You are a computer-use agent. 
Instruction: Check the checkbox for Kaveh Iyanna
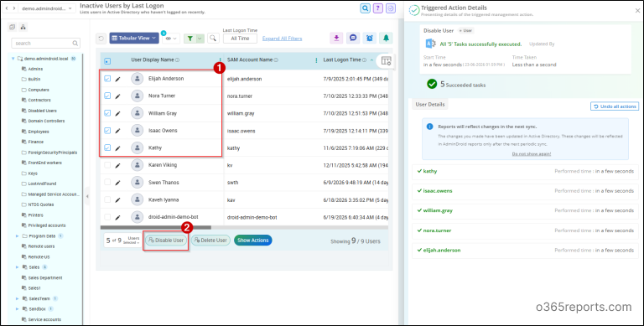(x=107, y=199)
